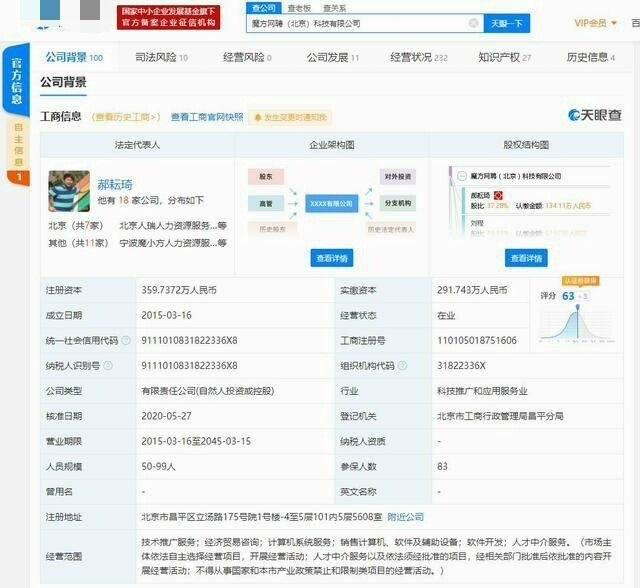The height and width of the screenshot is (588, 640).
Task: Select the 营业期限 date range value
Action: pyautogui.click(x=196, y=441)
